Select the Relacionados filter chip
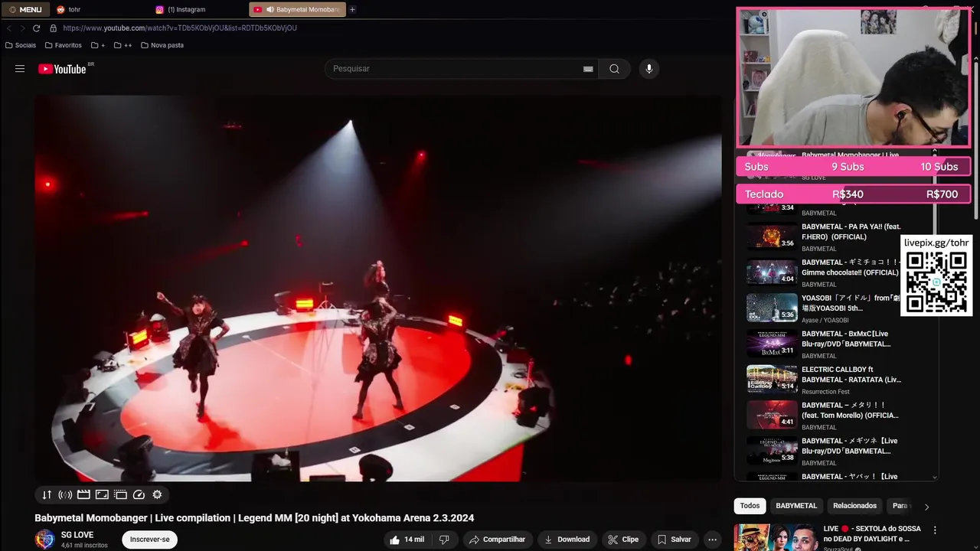This screenshot has width=980, height=551. coord(854,506)
